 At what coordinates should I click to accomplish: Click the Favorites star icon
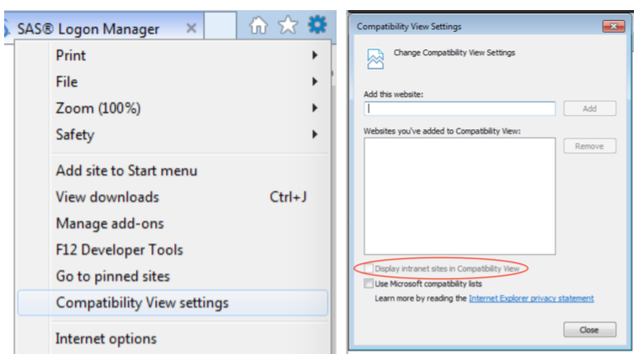[287, 27]
